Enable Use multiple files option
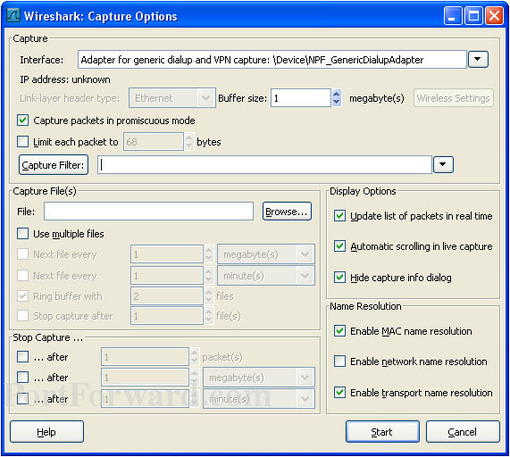 click(23, 234)
